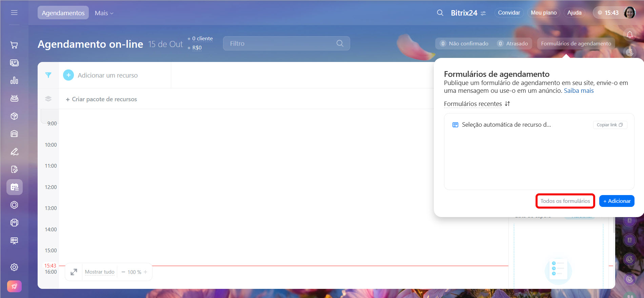Click the expand arrows icon near Mostrar tudo

(x=74, y=272)
